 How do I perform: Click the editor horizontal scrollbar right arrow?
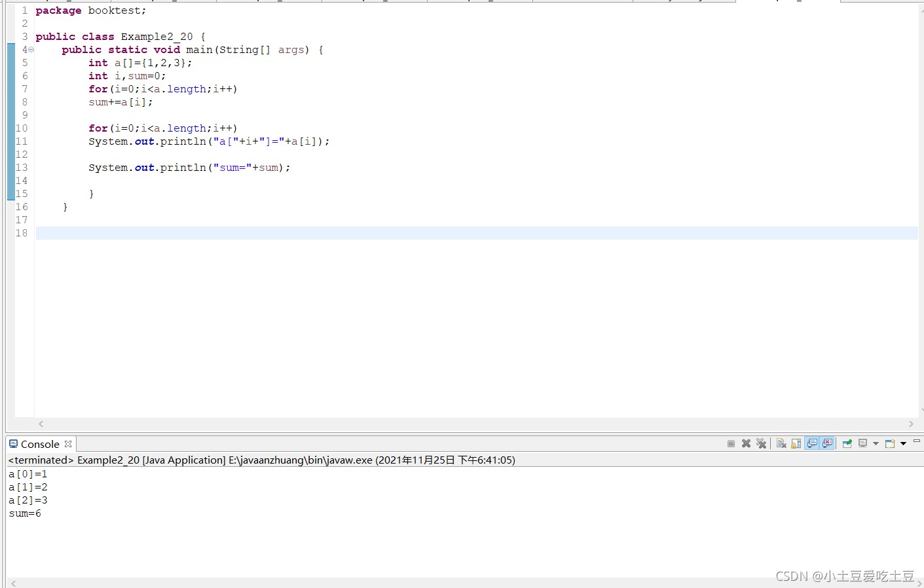(x=911, y=424)
